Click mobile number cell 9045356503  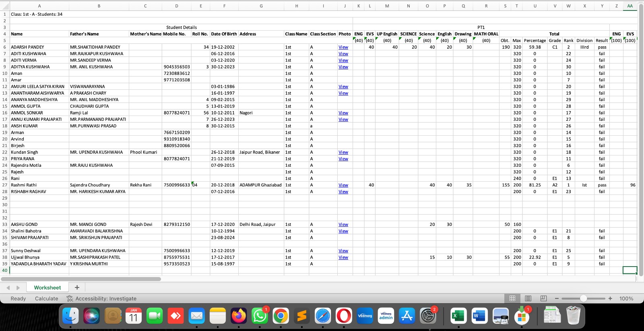point(177,67)
